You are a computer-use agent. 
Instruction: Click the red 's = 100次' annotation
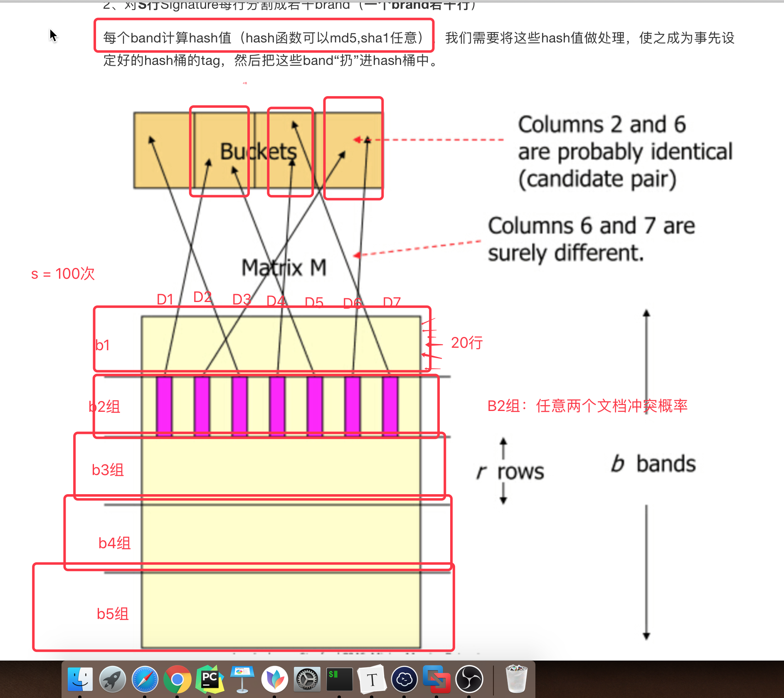[63, 274]
